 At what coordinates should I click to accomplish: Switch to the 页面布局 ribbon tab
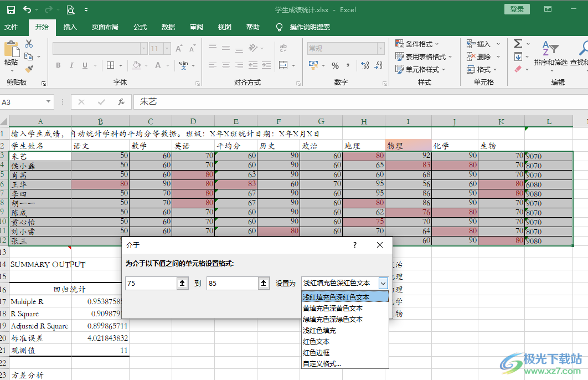click(x=105, y=27)
